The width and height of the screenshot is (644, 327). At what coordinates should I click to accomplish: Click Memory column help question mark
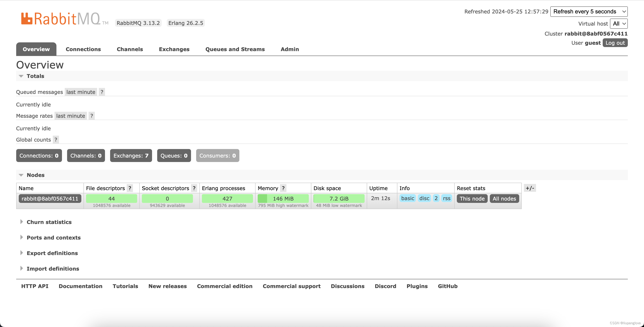[x=283, y=188]
